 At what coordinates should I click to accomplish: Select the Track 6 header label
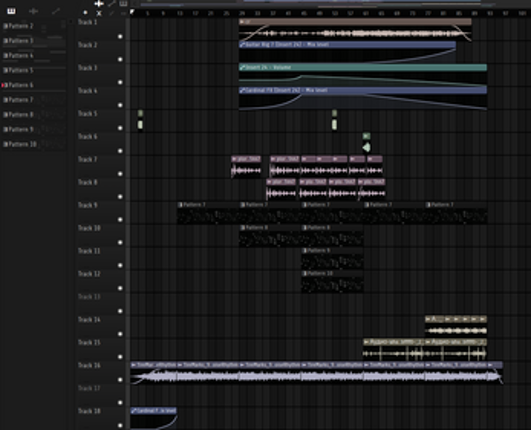click(x=88, y=136)
